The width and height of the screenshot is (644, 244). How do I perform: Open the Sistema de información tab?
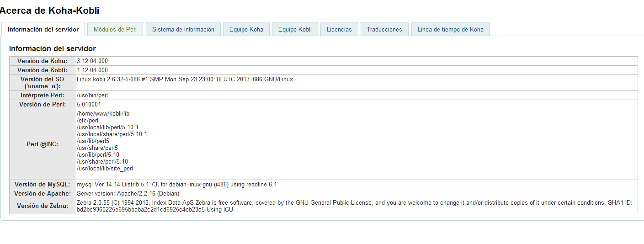[183, 29]
